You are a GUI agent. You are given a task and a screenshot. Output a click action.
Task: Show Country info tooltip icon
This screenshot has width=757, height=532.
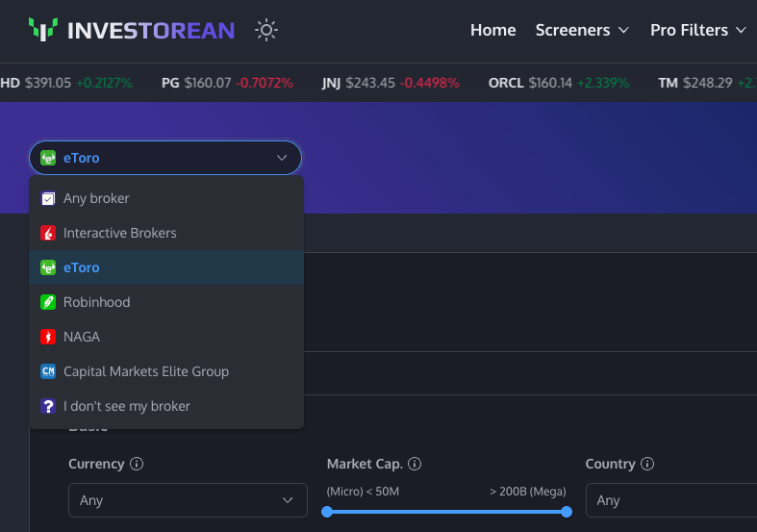(647, 464)
